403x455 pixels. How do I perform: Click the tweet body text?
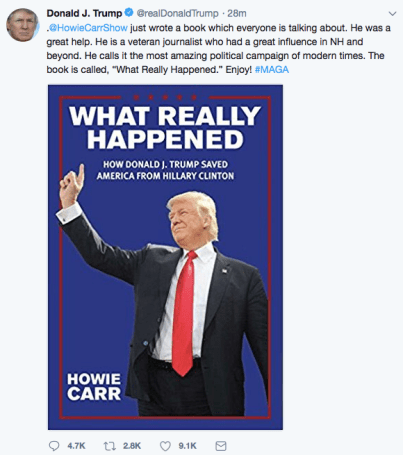coord(218,49)
